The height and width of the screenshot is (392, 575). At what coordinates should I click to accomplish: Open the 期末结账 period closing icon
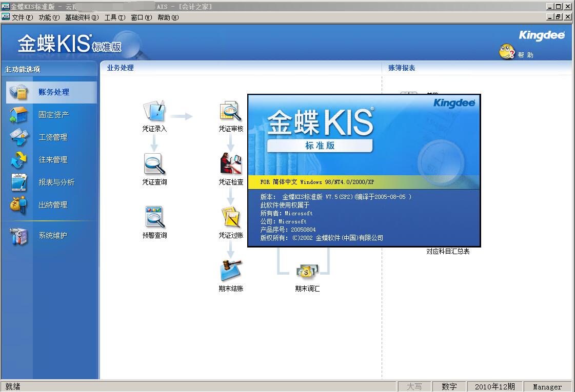230,271
